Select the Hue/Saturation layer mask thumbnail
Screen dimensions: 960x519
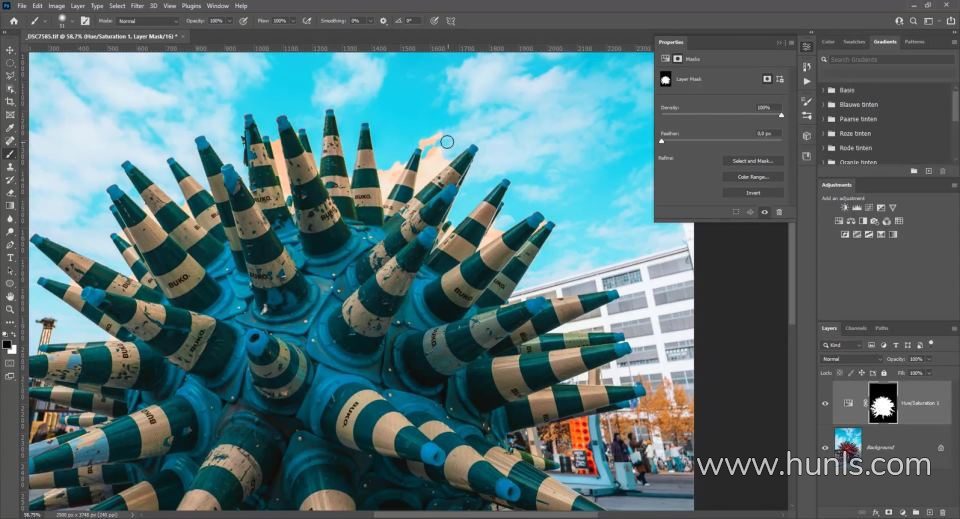(x=883, y=403)
